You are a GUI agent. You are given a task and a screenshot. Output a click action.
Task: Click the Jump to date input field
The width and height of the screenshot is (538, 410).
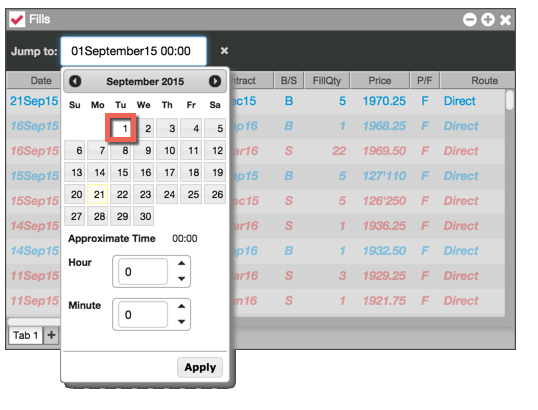point(133,51)
